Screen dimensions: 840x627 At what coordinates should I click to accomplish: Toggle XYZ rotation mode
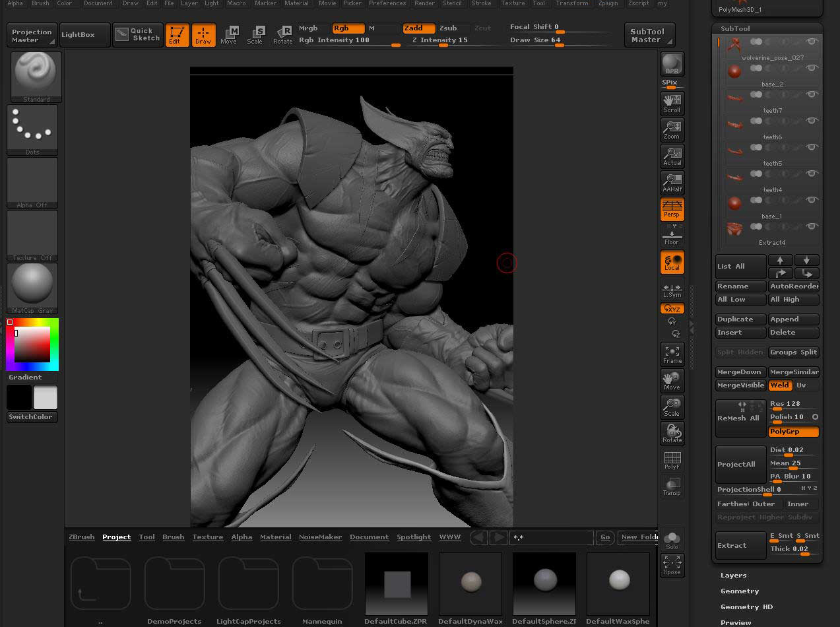672,309
